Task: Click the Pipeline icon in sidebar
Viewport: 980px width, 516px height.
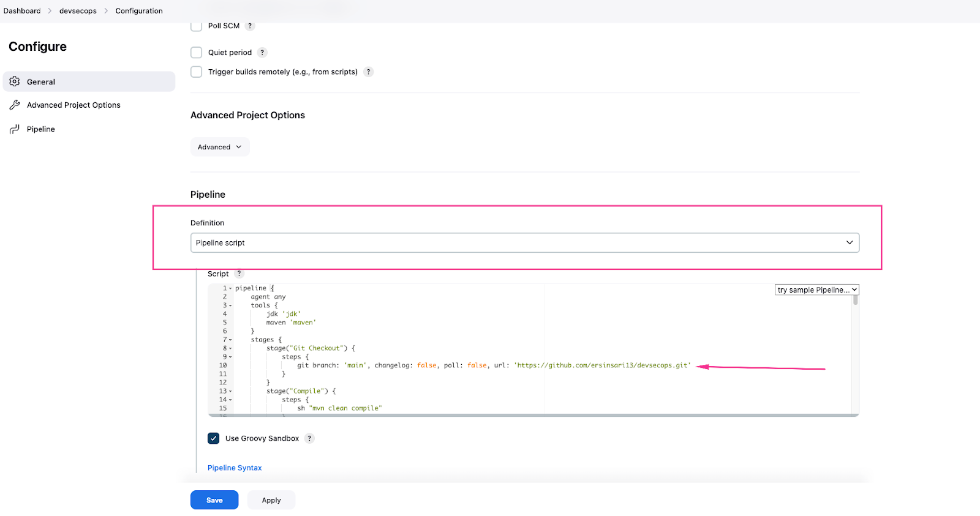Action: (x=15, y=129)
